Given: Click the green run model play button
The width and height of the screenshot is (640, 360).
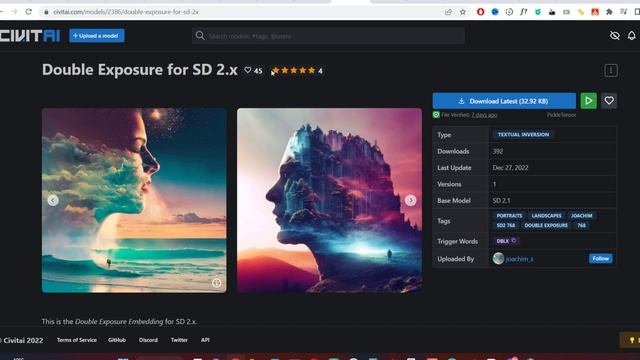Looking at the screenshot, I should [x=588, y=101].
